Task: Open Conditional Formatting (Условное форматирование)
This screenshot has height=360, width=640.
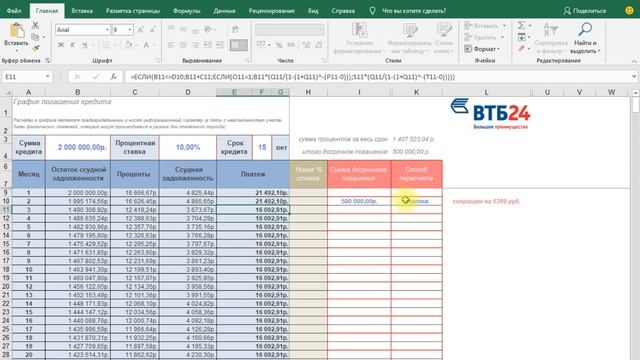Action: click(x=359, y=38)
